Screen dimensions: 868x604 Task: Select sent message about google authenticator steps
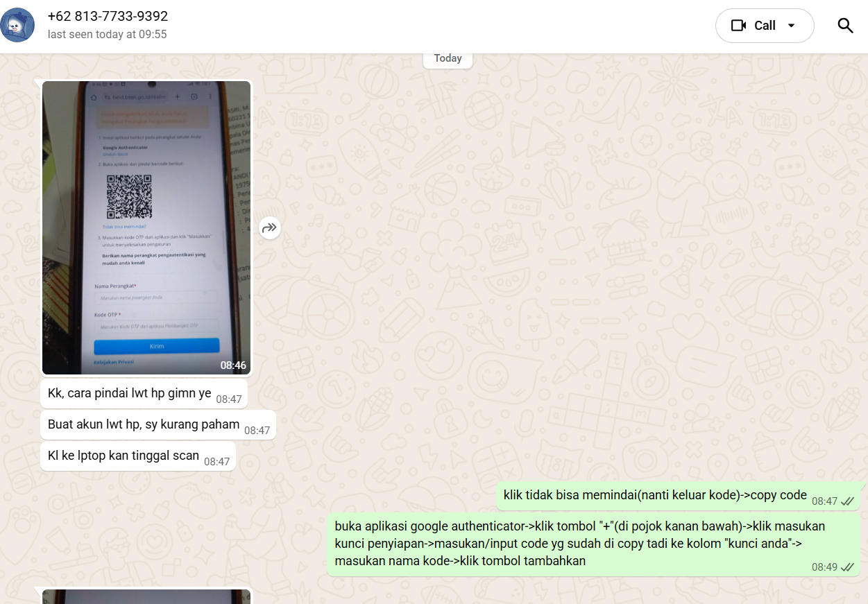coord(579,543)
